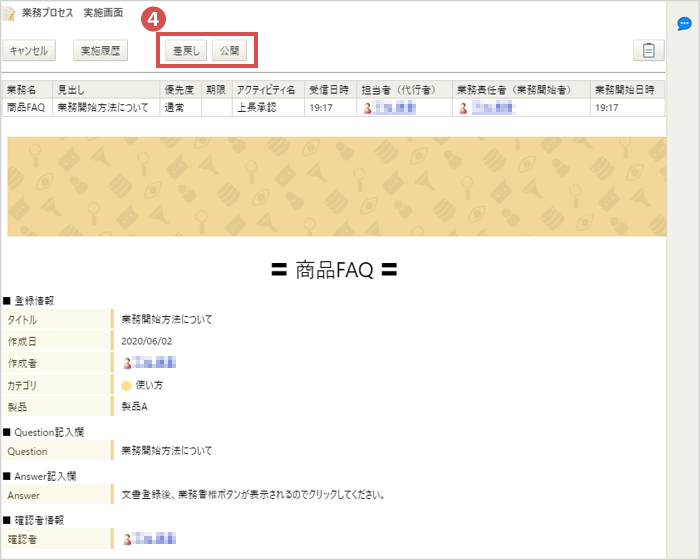Click the blurred 担当者 name in table
700x560 pixels.
[395, 108]
